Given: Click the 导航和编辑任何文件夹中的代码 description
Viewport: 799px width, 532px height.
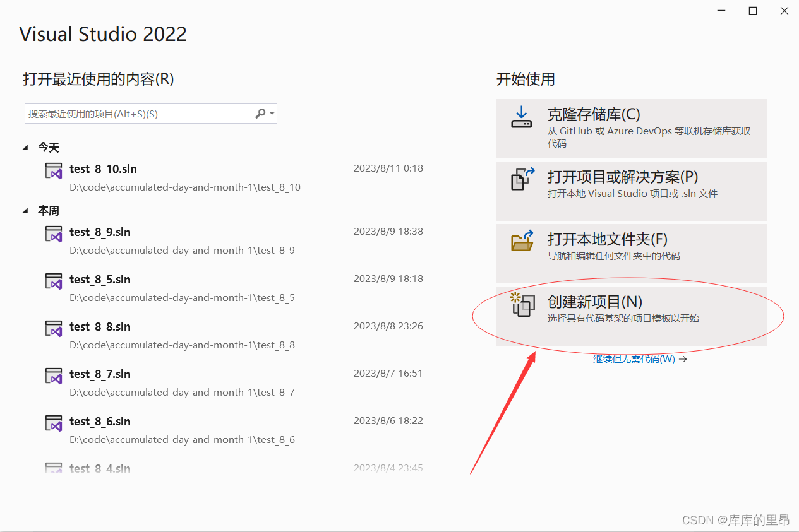Looking at the screenshot, I should [614, 256].
